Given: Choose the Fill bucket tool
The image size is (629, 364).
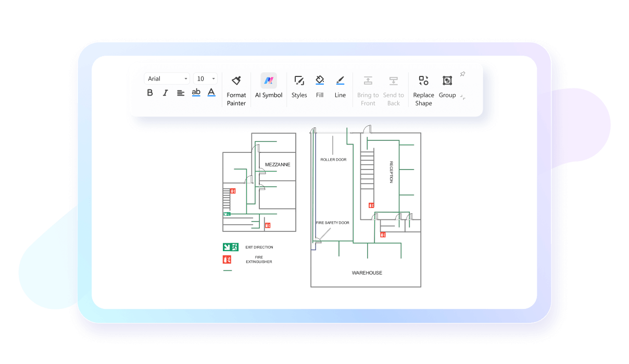Looking at the screenshot, I should [320, 86].
